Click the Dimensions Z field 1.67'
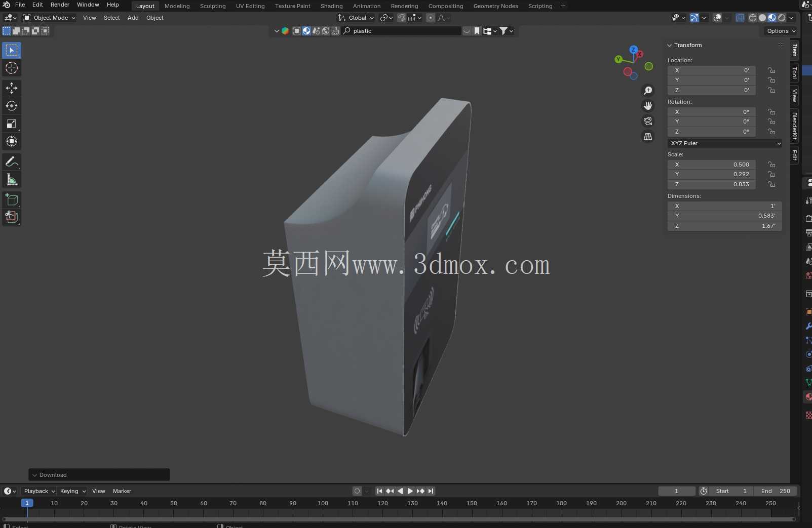This screenshot has height=528, width=812. [725, 226]
